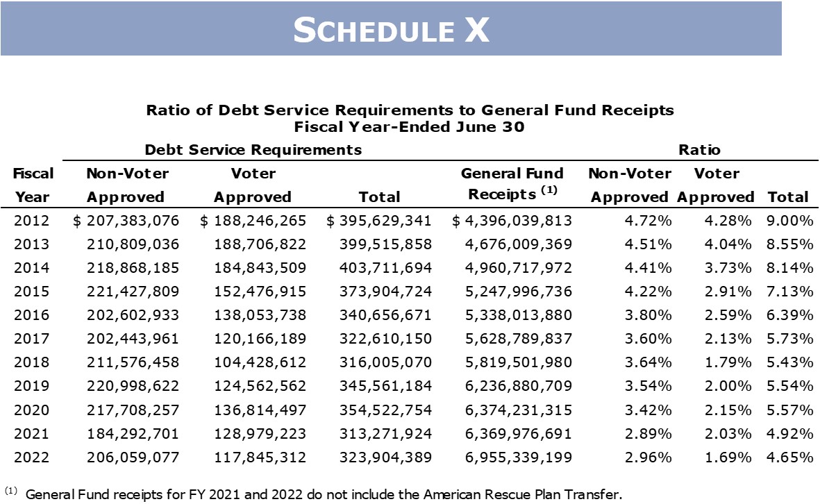This screenshot has width=820, height=504.
Task: Select the table title starting 'Ratio of Debt Service'
Action: [x=410, y=110]
